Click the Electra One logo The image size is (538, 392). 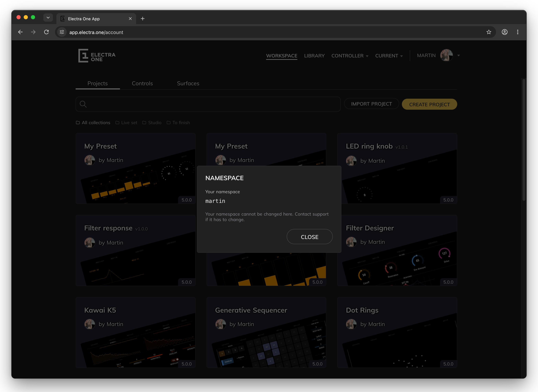click(x=97, y=56)
